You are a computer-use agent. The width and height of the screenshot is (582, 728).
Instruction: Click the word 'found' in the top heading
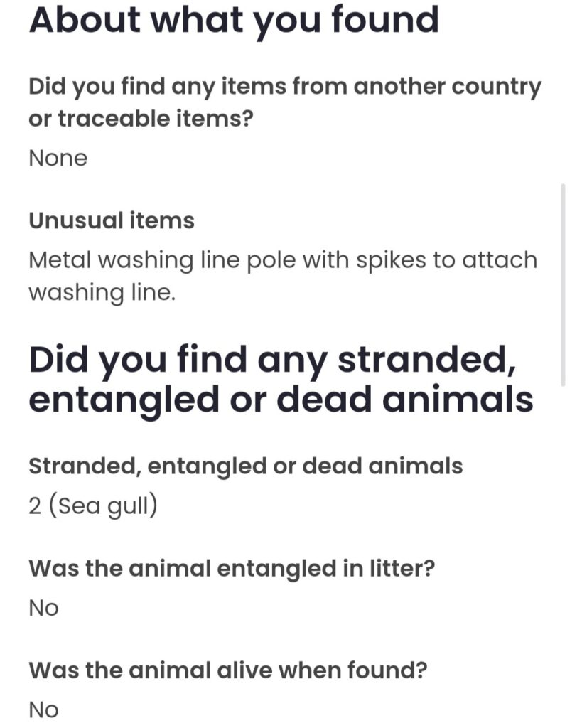click(x=384, y=19)
